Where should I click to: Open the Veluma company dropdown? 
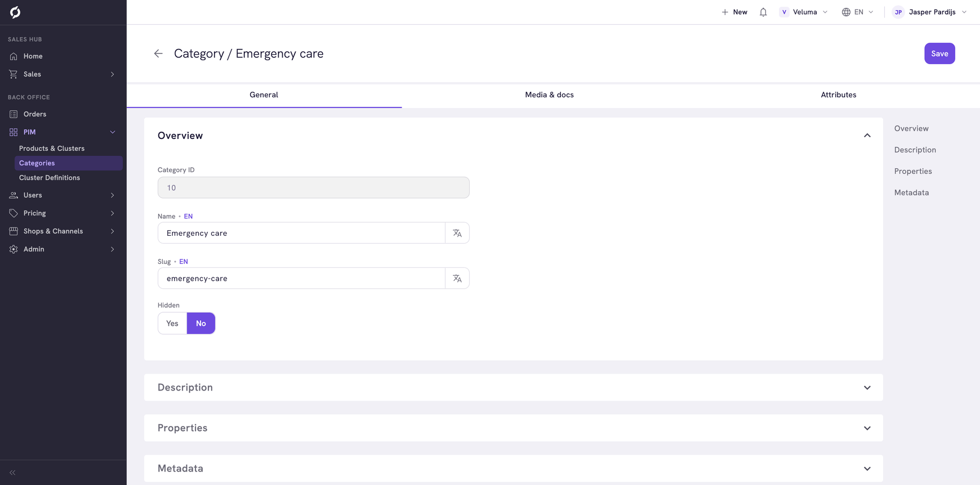804,12
